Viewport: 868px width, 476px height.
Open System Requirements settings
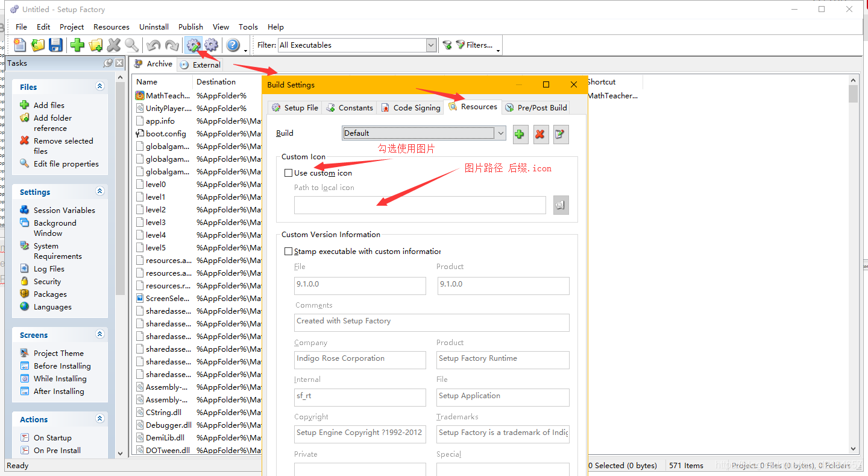pyautogui.click(x=57, y=251)
